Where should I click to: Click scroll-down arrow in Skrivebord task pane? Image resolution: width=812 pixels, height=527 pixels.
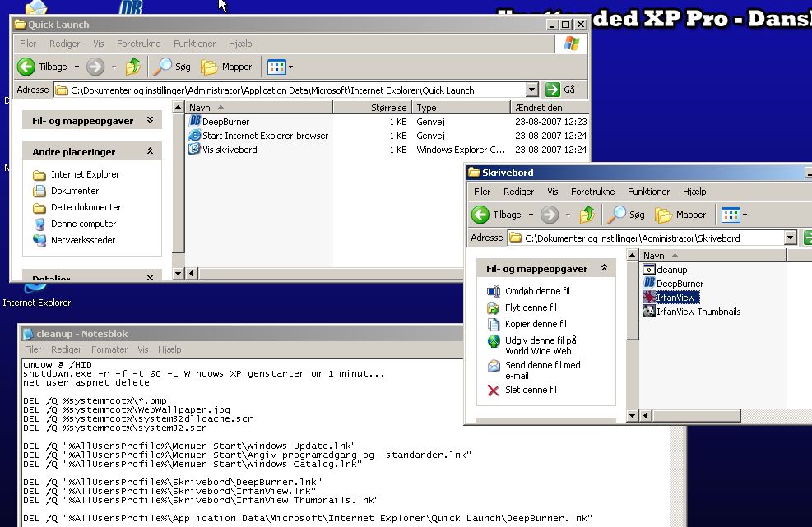point(632,415)
